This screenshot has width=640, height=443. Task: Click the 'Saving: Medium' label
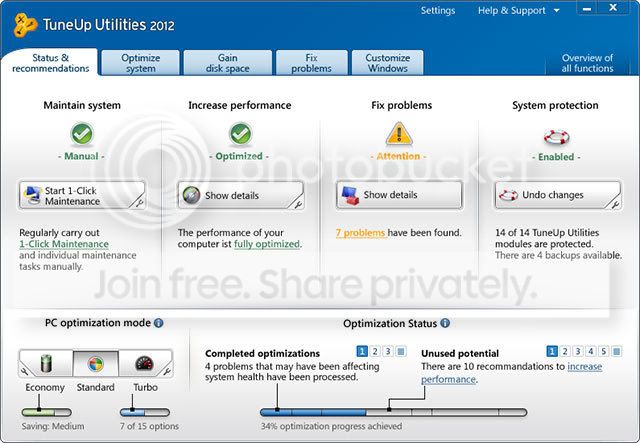53,426
